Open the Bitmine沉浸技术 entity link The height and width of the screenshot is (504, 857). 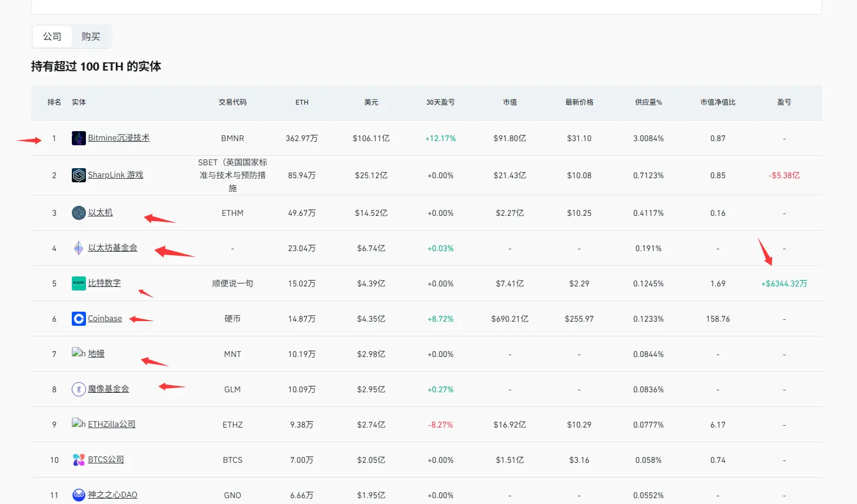click(119, 138)
